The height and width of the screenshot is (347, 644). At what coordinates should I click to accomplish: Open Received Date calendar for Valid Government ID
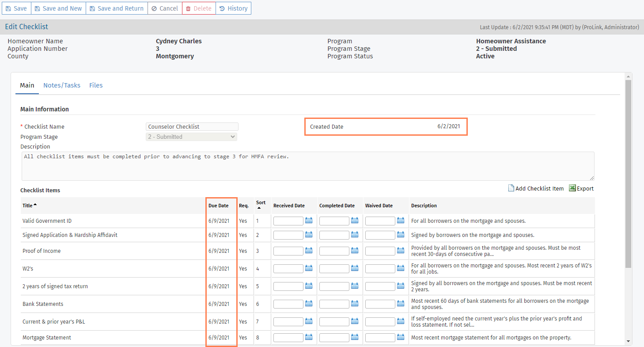click(309, 221)
